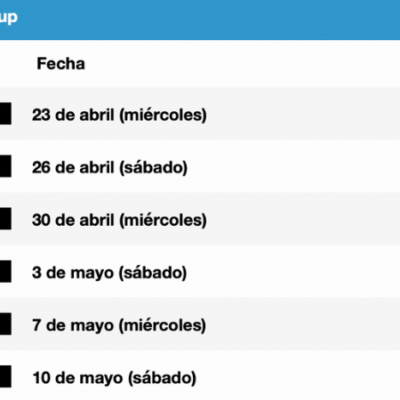Click the 'up' title text in blue header
Screen dimensions: 400x400
8,17
